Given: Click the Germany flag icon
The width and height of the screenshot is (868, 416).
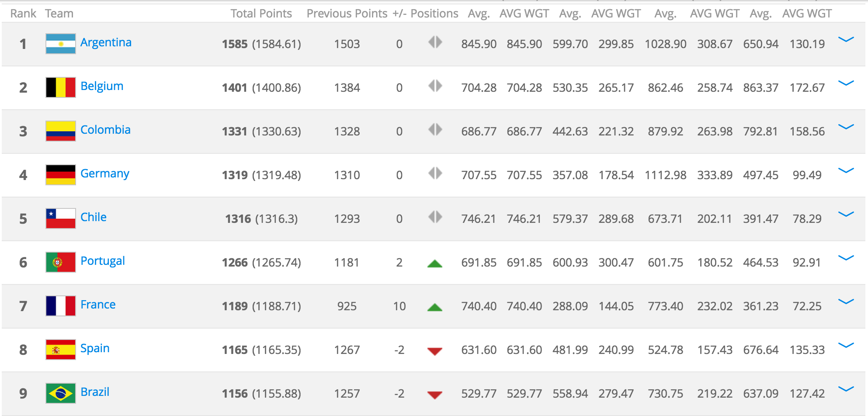Looking at the screenshot, I should (x=61, y=175).
